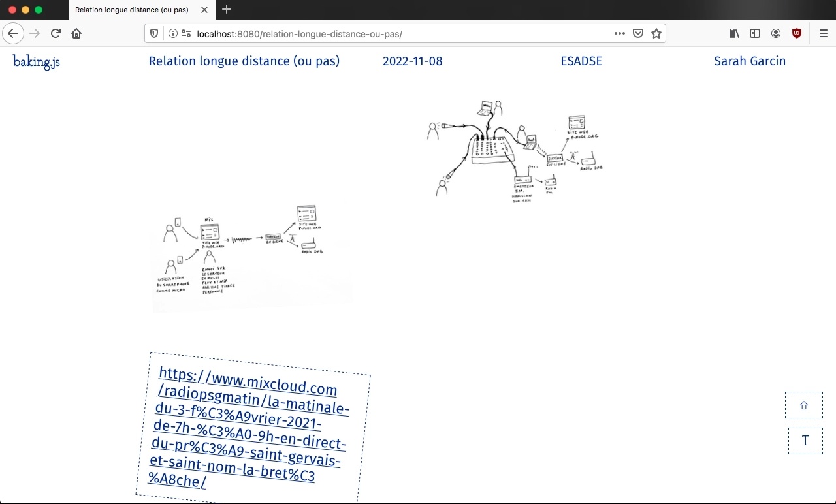Open the browser home page
This screenshot has width=836, height=504.
pos(76,33)
